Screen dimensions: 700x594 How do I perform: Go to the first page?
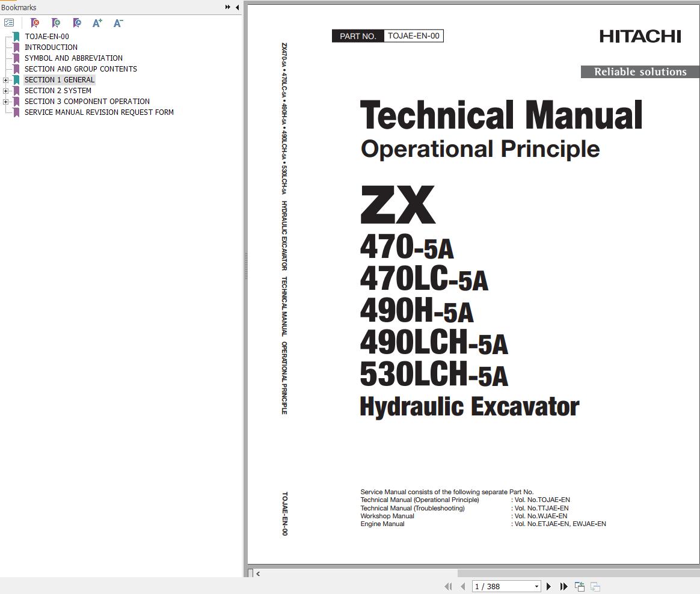(448, 586)
